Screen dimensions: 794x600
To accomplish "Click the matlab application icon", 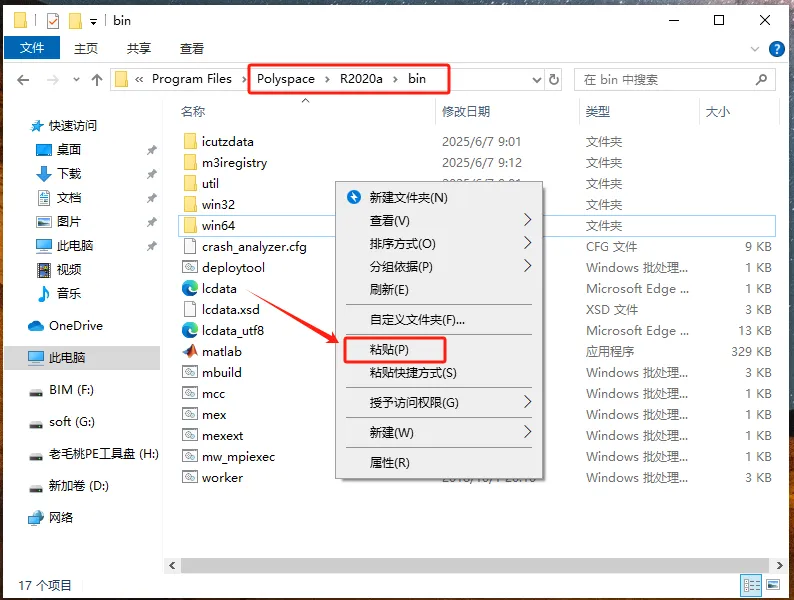I will coord(190,351).
